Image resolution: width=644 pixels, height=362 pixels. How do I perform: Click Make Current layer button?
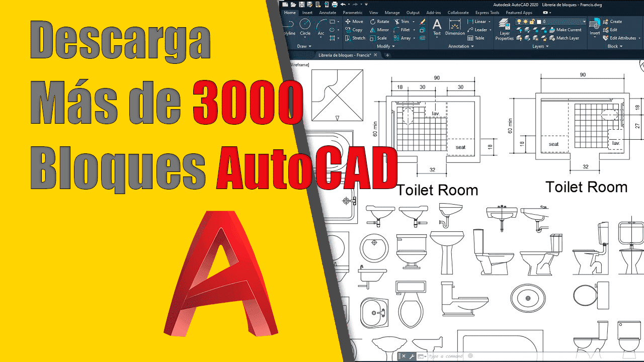pyautogui.click(x=565, y=30)
